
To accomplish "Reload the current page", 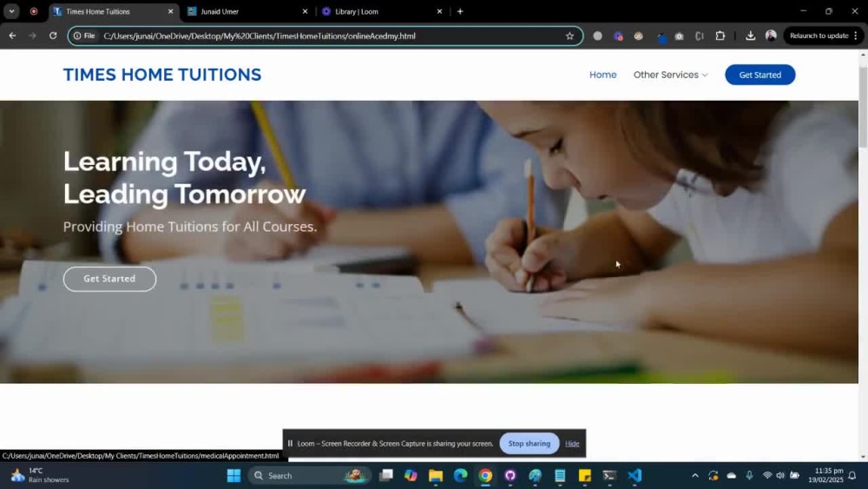I will click(x=53, y=36).
